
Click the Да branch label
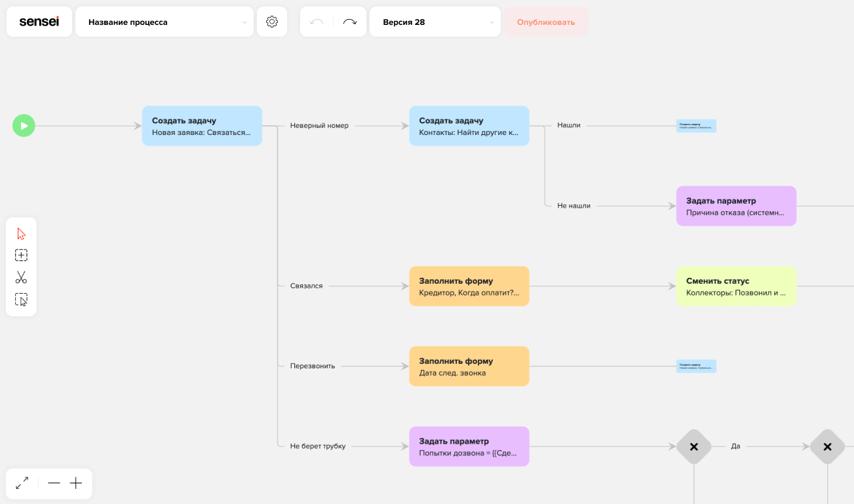pos(735,446)
